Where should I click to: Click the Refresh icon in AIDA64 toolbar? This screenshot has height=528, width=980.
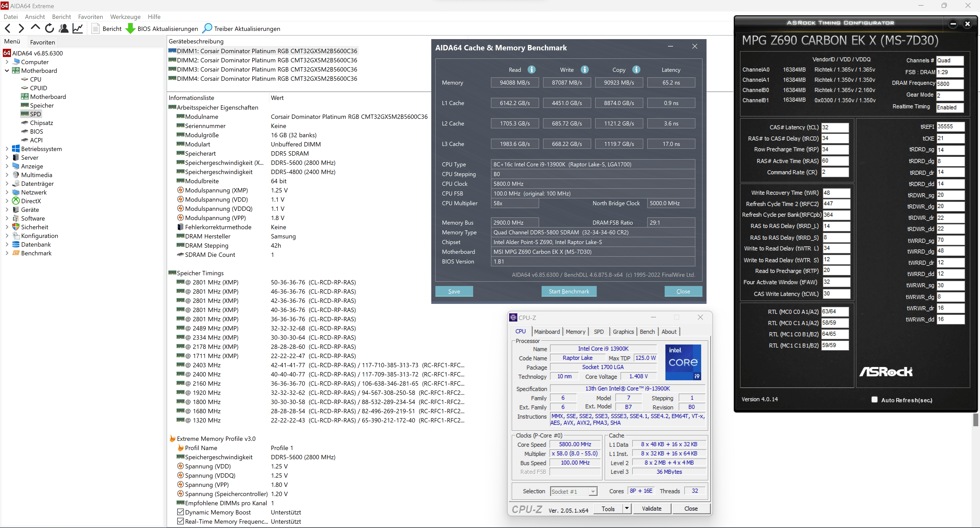50,29
